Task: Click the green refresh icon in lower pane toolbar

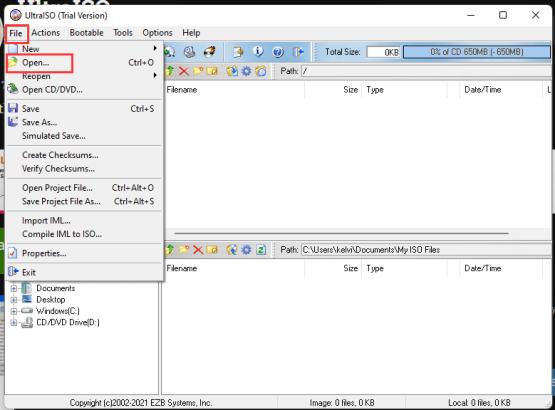Action: click(261, 250)
